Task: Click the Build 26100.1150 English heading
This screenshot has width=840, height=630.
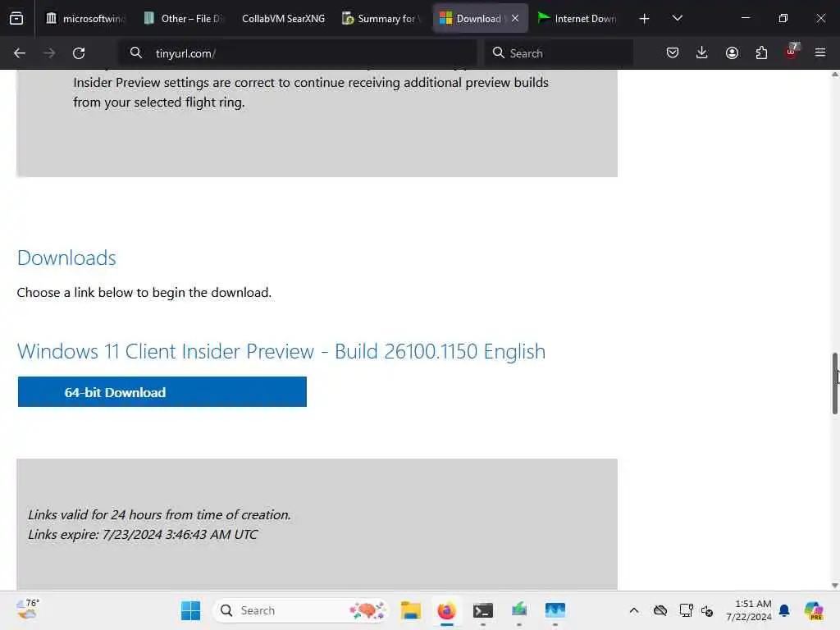Action: click(281, 351)
